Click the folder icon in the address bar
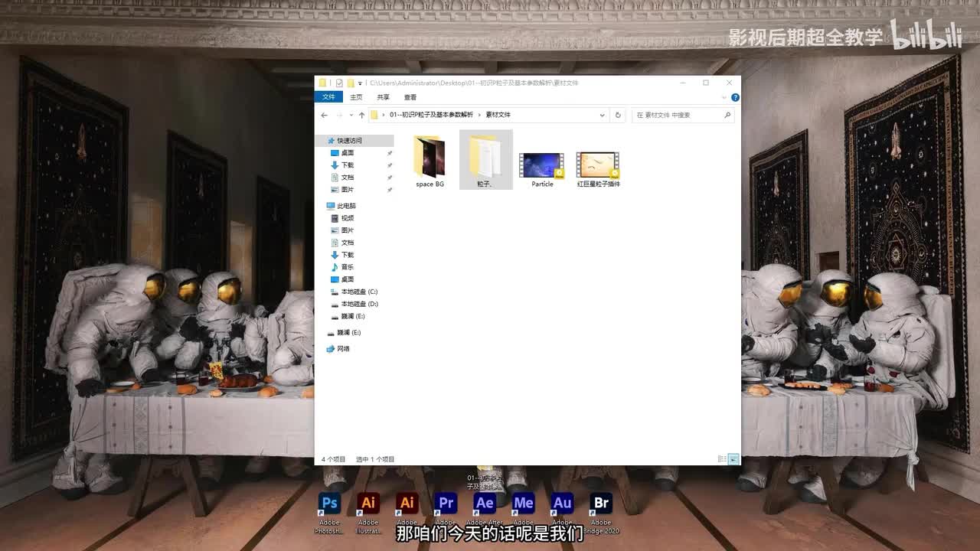Viewport: 980px width, 551px height. 374,115
